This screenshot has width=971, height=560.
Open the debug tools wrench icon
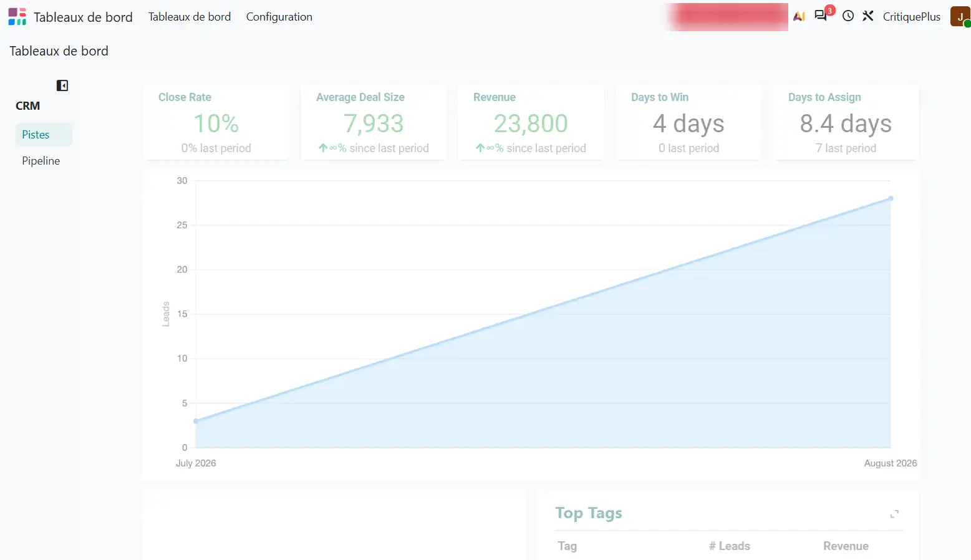click(868, 16)
